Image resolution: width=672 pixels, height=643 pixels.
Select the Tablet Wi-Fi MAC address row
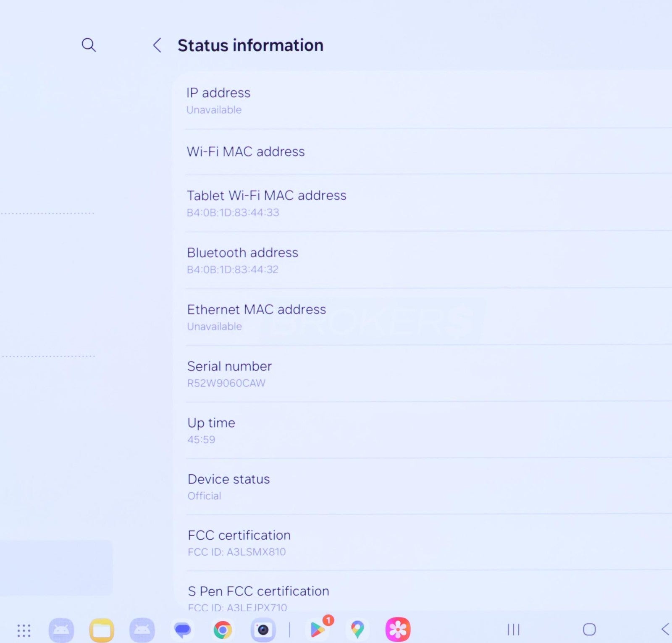420,203
